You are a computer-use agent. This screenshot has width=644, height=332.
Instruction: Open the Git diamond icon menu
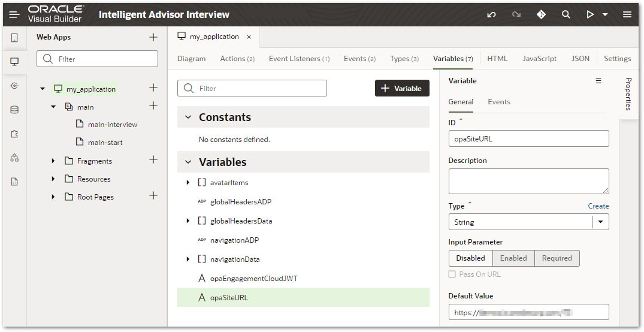541,15
